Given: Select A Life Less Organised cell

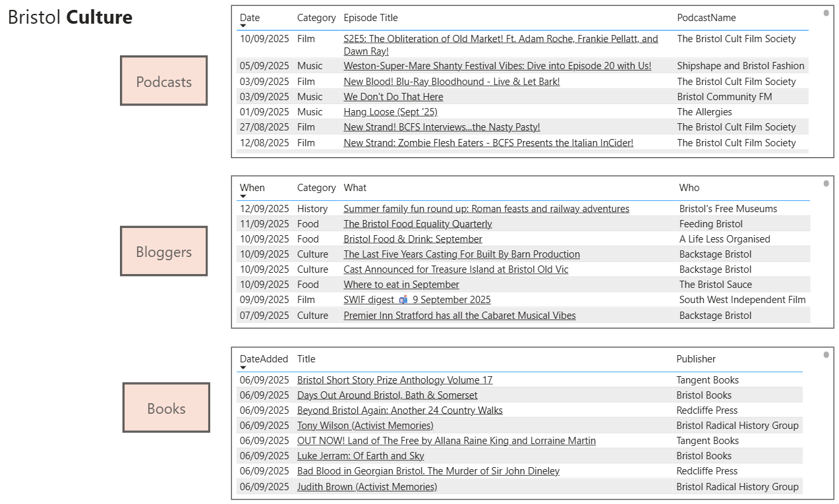Looking at the screenshot, I should point(725,239).
